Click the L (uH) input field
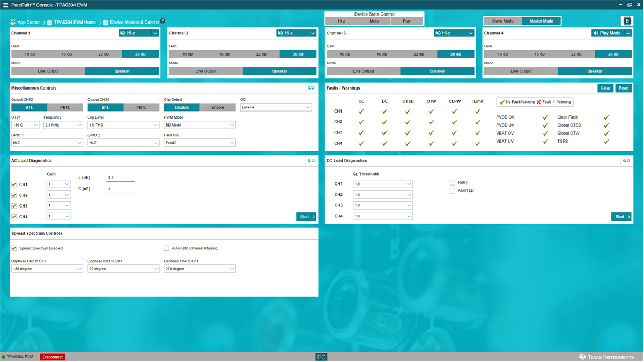The width and height of the screenshot is (644, 362). (120, 178)
